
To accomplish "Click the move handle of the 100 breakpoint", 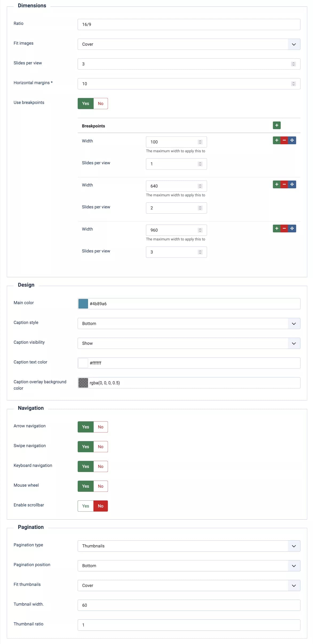I will click(x=292, y=140).
